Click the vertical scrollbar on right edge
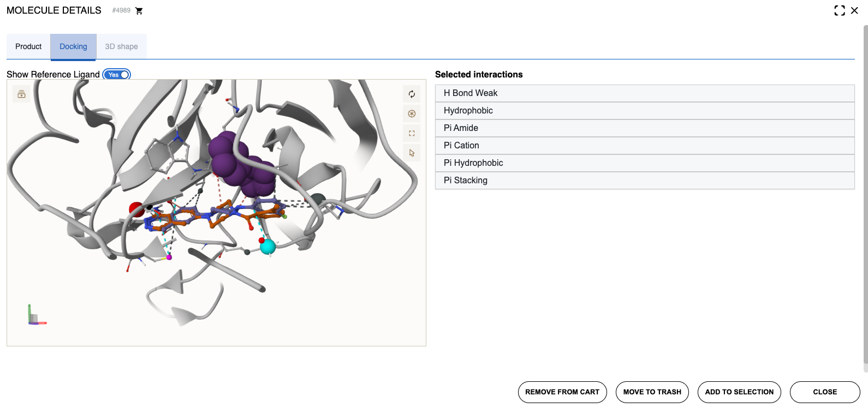The height and width of the screenshot is (408, 868). [x=865, y=196]
